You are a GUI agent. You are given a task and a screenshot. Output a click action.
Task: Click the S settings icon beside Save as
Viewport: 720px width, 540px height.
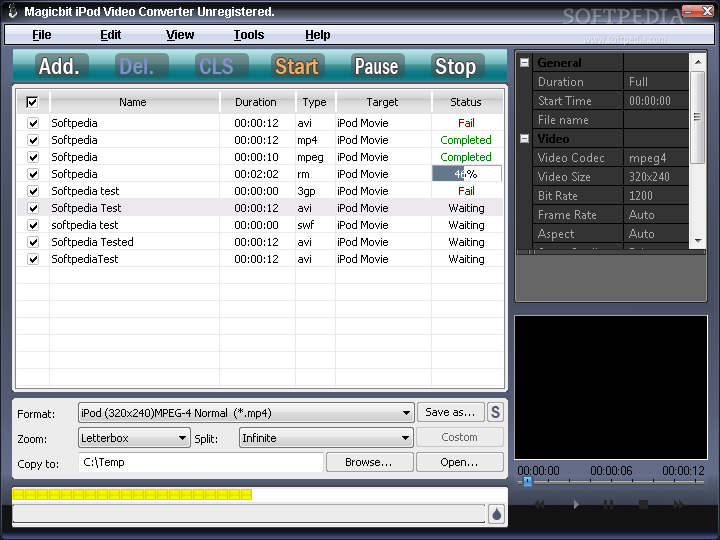click(495, 412)
